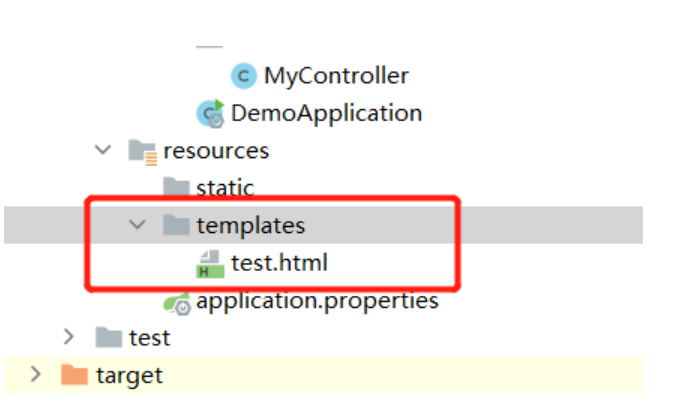The width and height of the screenshot is (676, 410).
Task: Click the templates folder icon
Action: tap(176, 225)
